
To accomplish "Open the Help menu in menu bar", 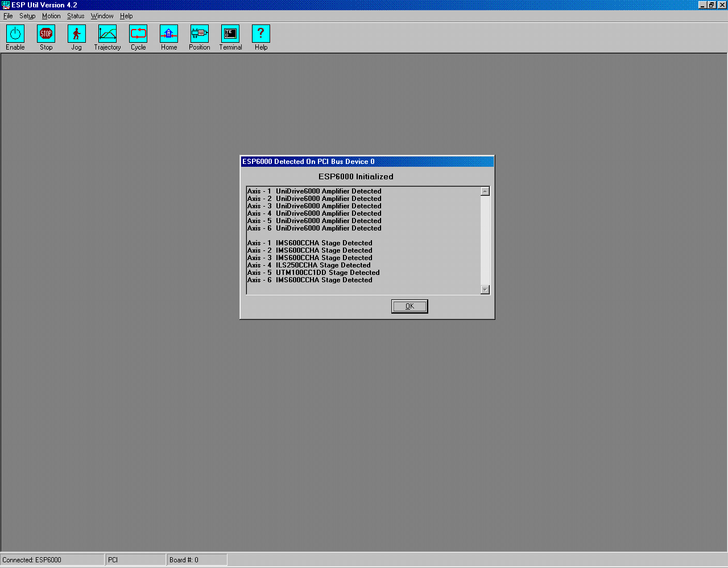I will (x=126, y=16).
